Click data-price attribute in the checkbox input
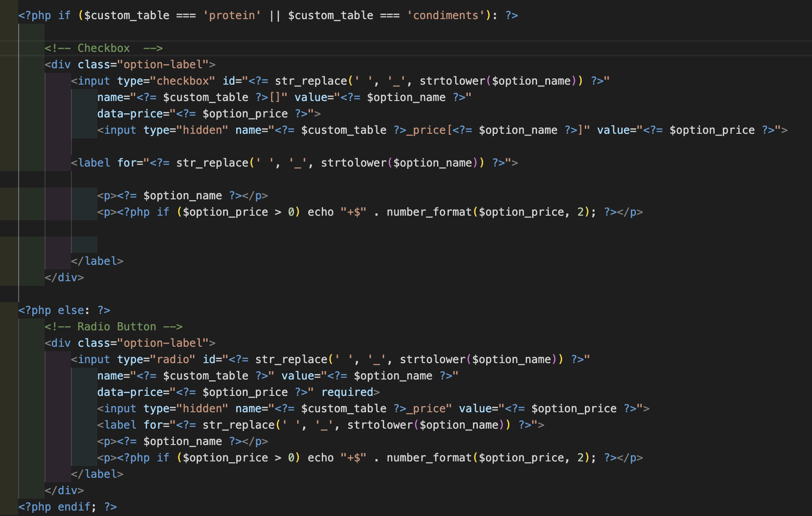The width and height of the screenshot is (812, 516). 130,114
